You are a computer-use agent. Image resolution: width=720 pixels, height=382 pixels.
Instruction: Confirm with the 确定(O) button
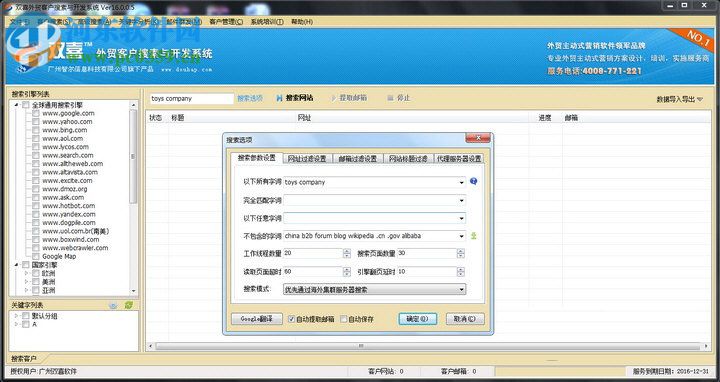(417, 319)
